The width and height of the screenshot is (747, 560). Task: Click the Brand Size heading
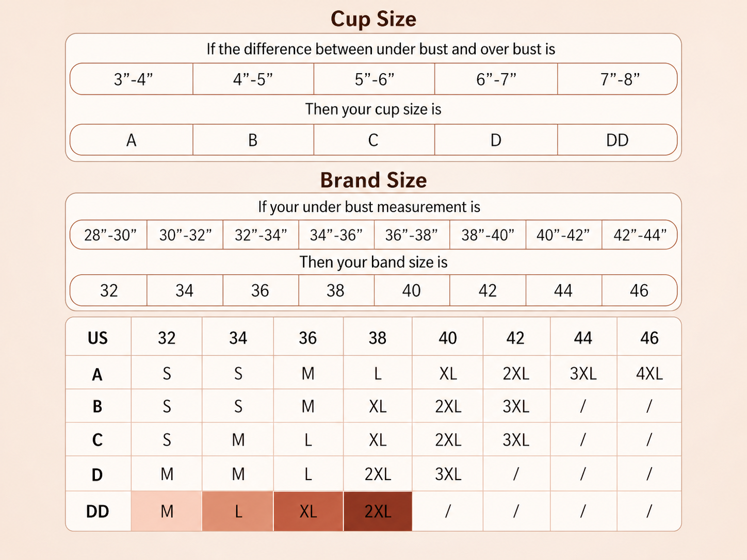click(x=373, y=180)
